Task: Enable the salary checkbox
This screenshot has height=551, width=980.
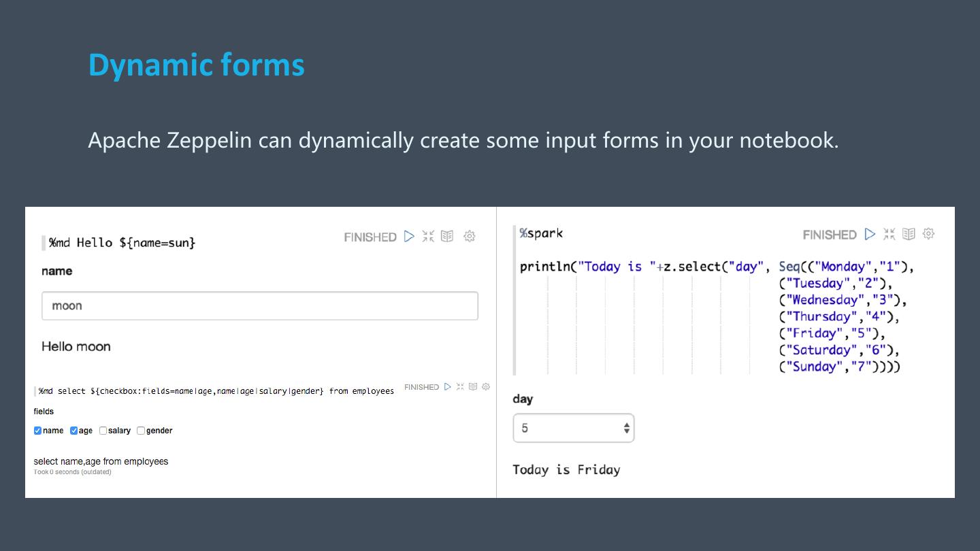Action: tap(103, 431)
